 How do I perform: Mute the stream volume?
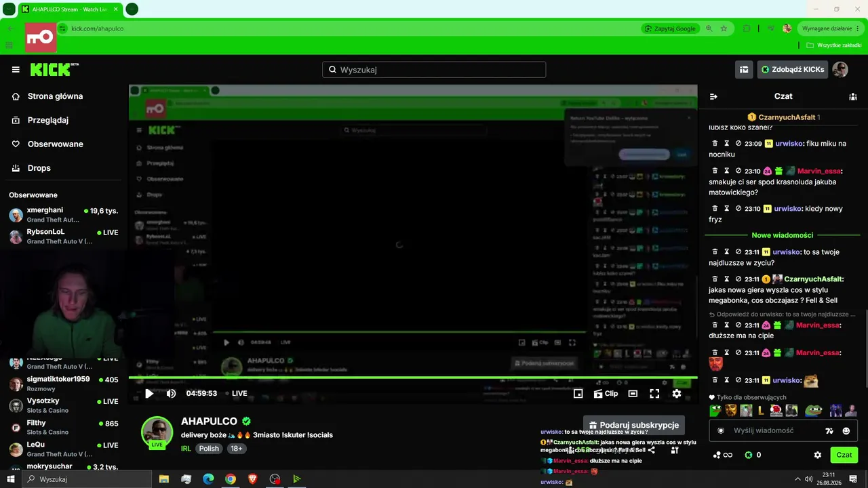pyautogui.click(x=171, y=393)
